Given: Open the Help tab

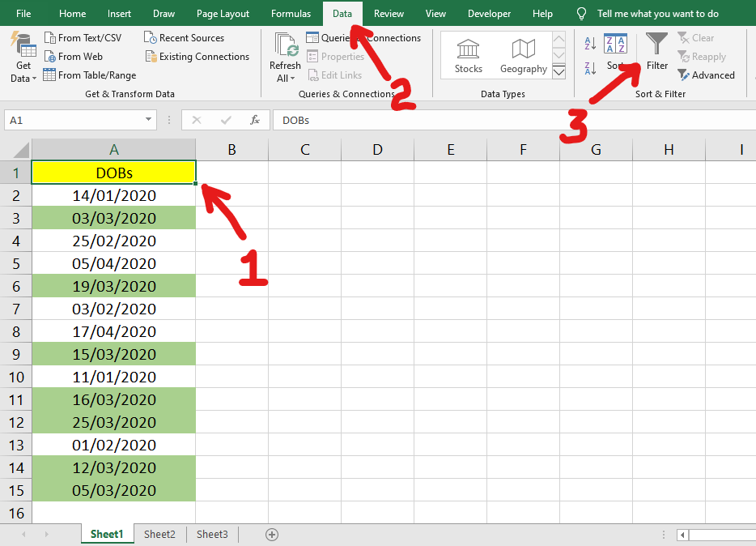Looking at the screenshot, I should pyautogui.click(x=542, y=14).
